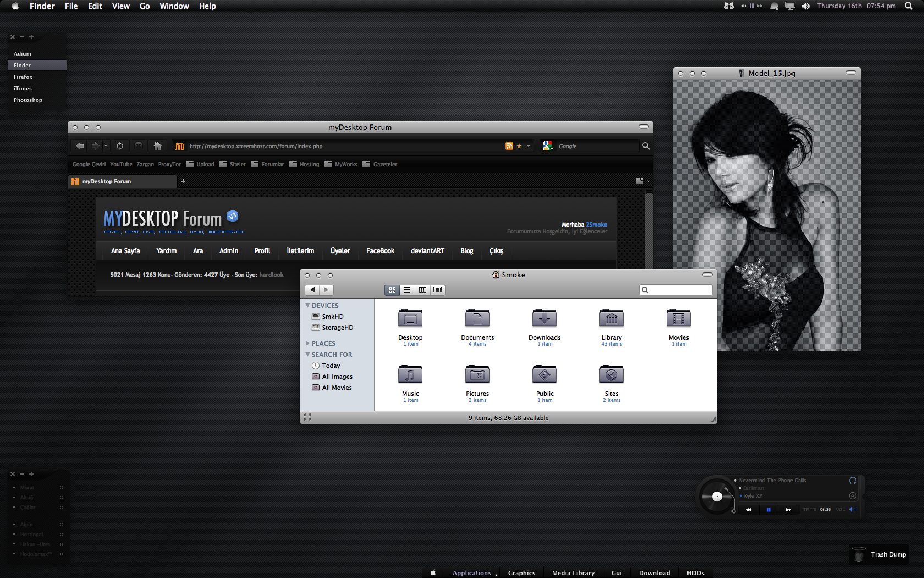Click the browser search magnifier icon
Screen dimensions: 924x578
pos(646,146)
